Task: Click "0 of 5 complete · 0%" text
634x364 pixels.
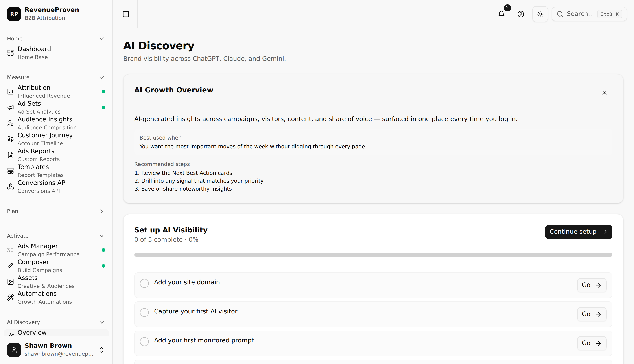Action: [166, 239]
